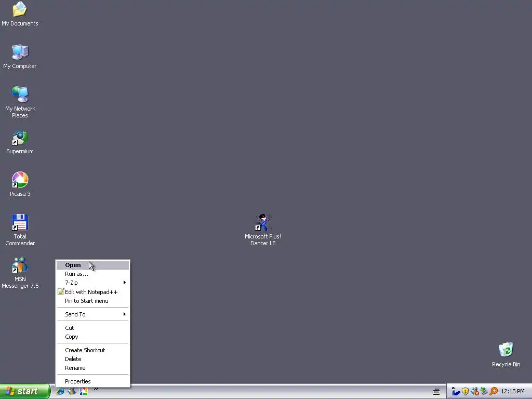Choose Rename in the context menu
The height and width of the screenshot is (399, 532).
pos(92,368)
